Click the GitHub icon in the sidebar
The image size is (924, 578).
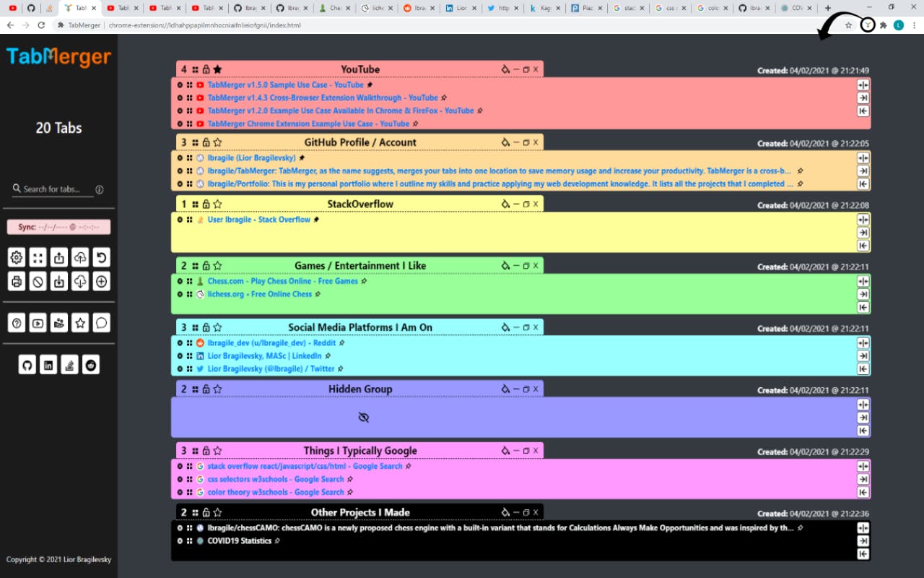[27, 365]
